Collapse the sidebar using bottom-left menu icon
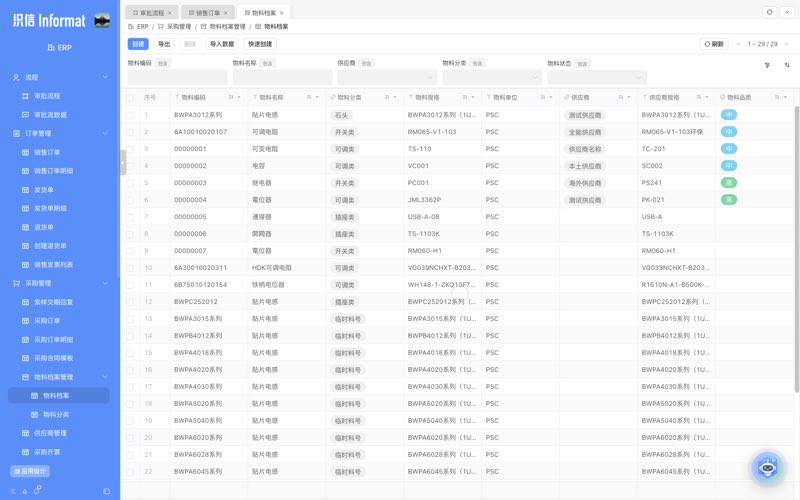 point(13,491)
